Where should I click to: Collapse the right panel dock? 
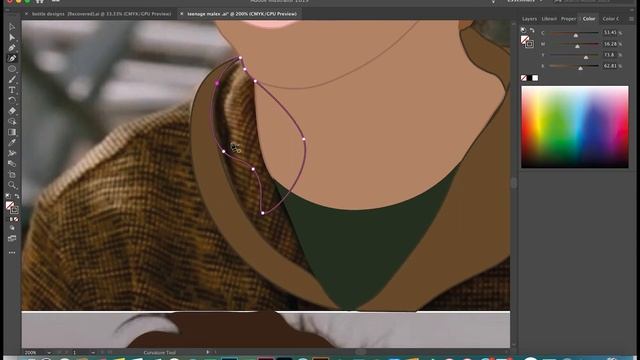pyautogui.click(x=632, y=9)
